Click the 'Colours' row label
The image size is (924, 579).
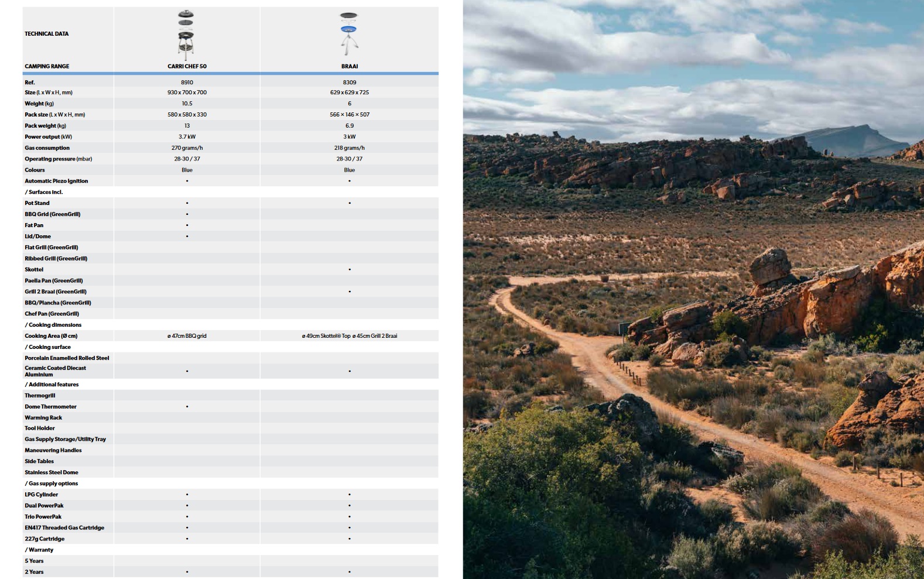35,170
